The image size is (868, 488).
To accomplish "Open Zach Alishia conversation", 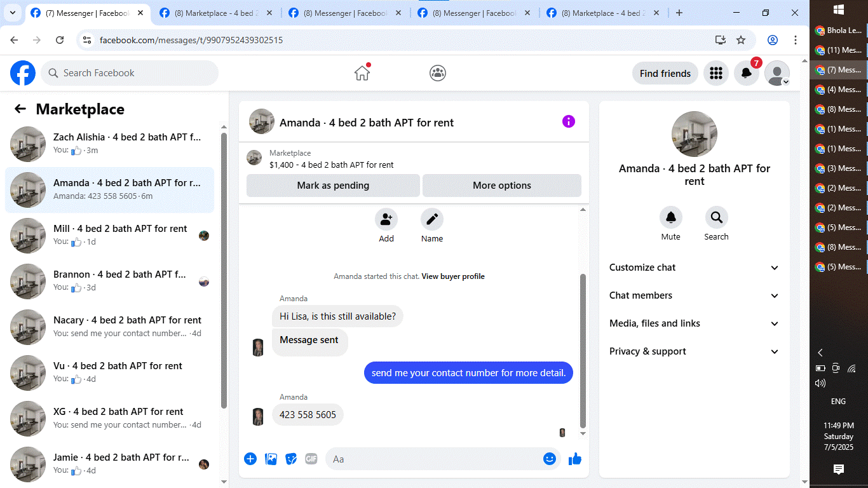I will [x=109, y=144].
